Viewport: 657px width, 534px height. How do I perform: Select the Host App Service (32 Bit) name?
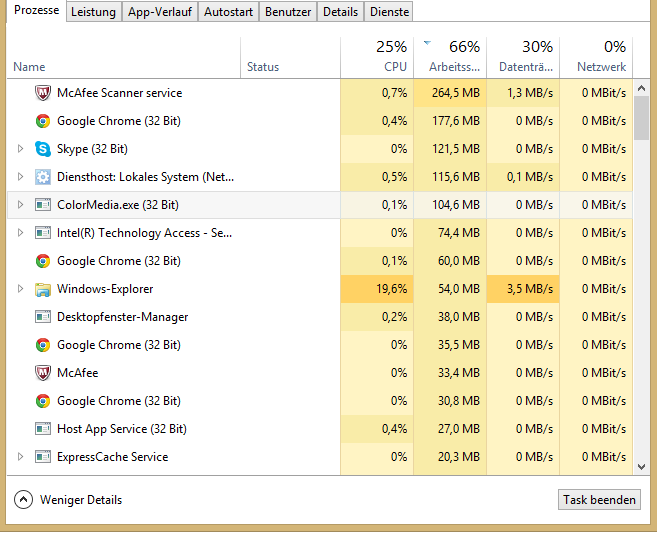pos(122,429)
